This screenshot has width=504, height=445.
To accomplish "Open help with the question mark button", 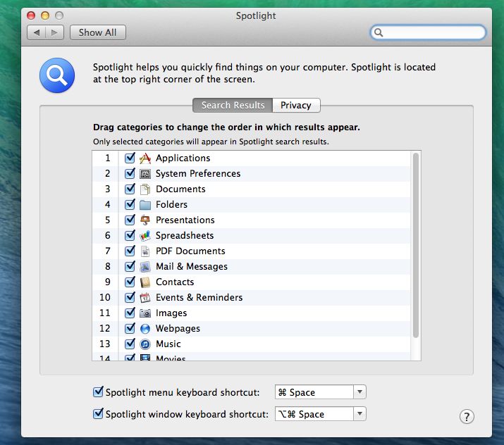I will pyautogui.click(x=467, y=417).
